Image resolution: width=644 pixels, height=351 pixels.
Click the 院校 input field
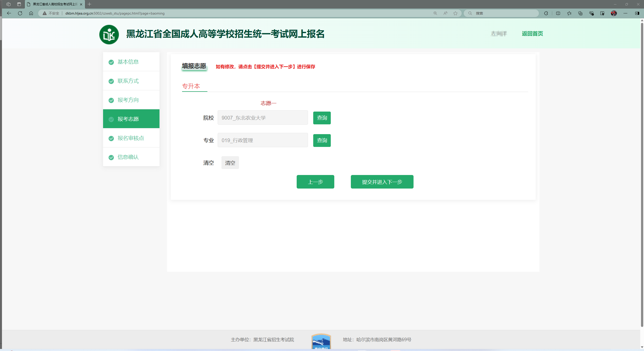263,118
